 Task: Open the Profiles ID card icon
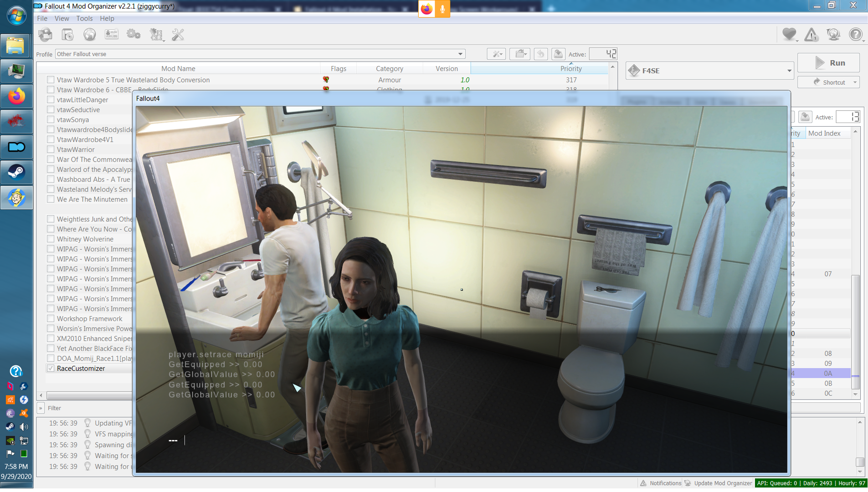coord(112,35)
